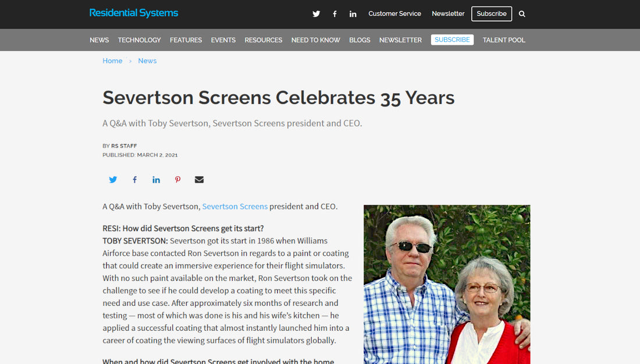
Task: Share the article on Facebook
Action: coord(134,180)
